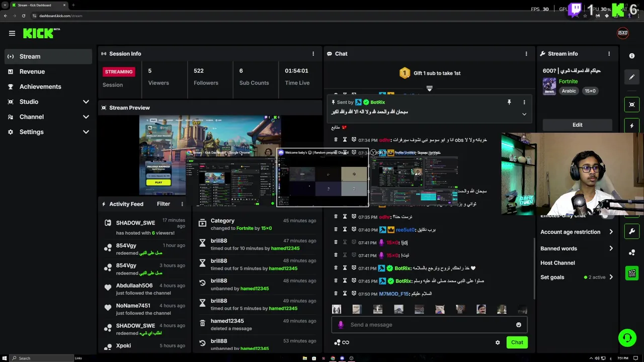Toggle the lightning bolt icon in right sidebar
Viewport: 644px width, 362px height.
[632, 126]
